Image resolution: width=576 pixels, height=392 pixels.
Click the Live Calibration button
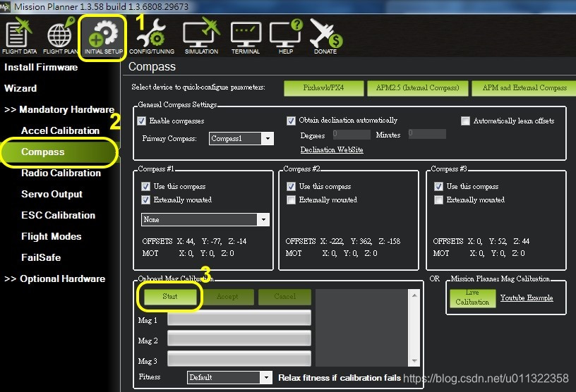click(x=472, y=298)
